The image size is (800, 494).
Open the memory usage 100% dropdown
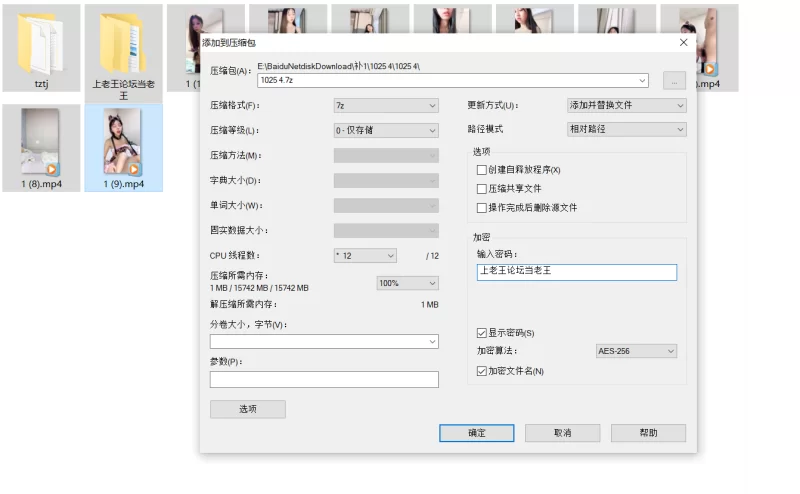[x=408, y=283]
